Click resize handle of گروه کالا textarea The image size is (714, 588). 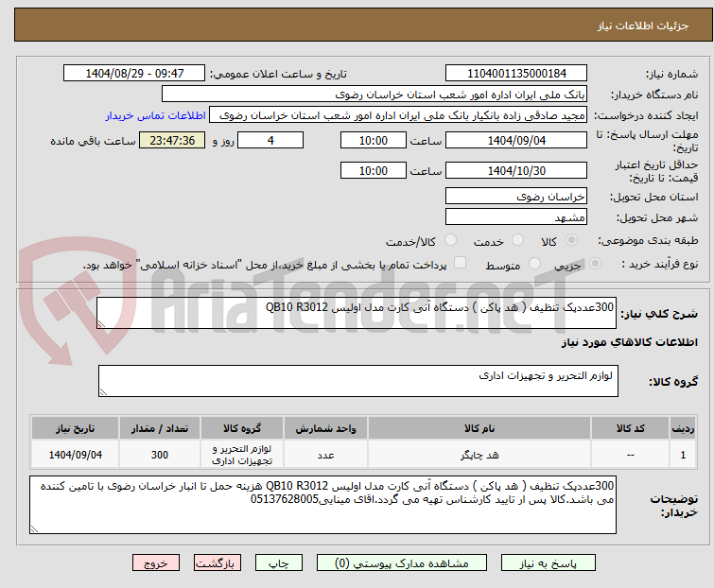click(103, 392)
